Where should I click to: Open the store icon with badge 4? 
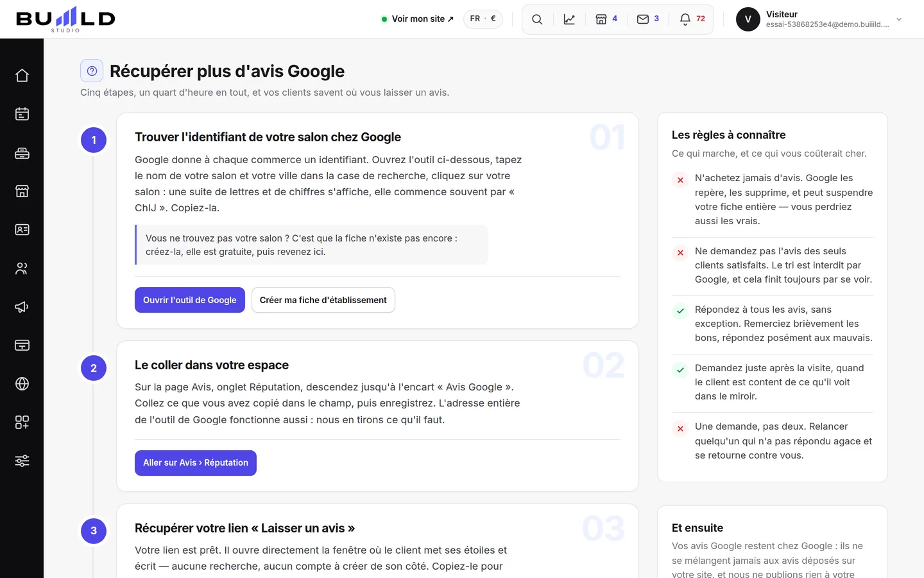coord(606,19)
